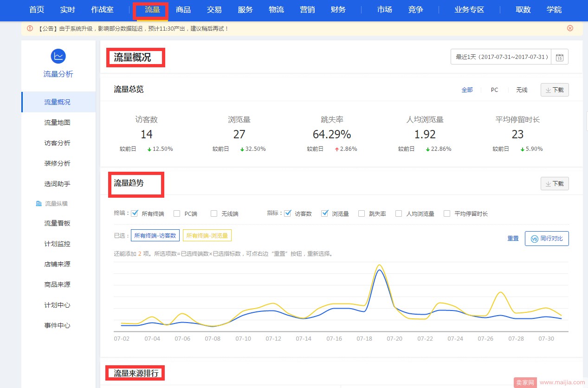Close the announcement banner
Screen dimensions: 588x388
pos(570,28)
